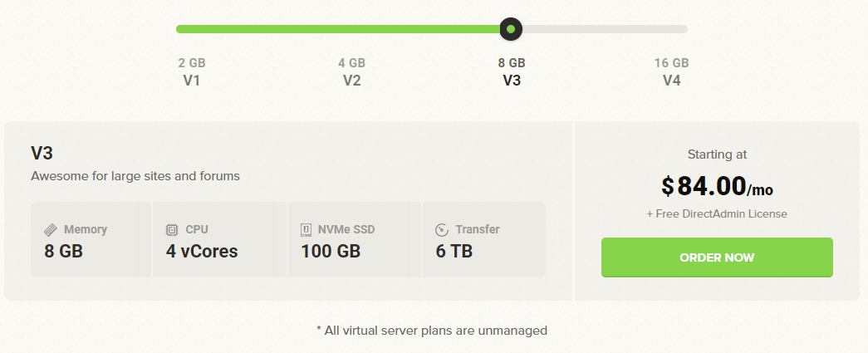This screenshot has width=868, height=353.
Task: Click the Transfer gauge icon
Action: coord(442,229)
